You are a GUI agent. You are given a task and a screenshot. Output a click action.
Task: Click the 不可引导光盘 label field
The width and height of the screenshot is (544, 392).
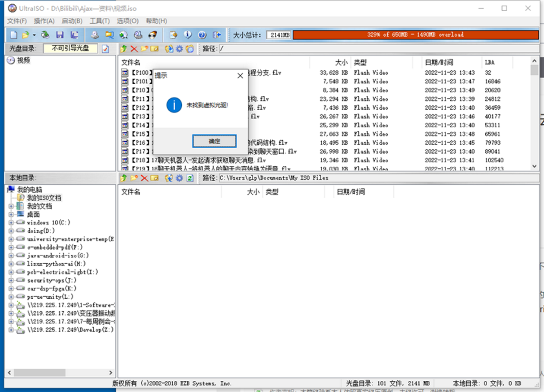70,48
